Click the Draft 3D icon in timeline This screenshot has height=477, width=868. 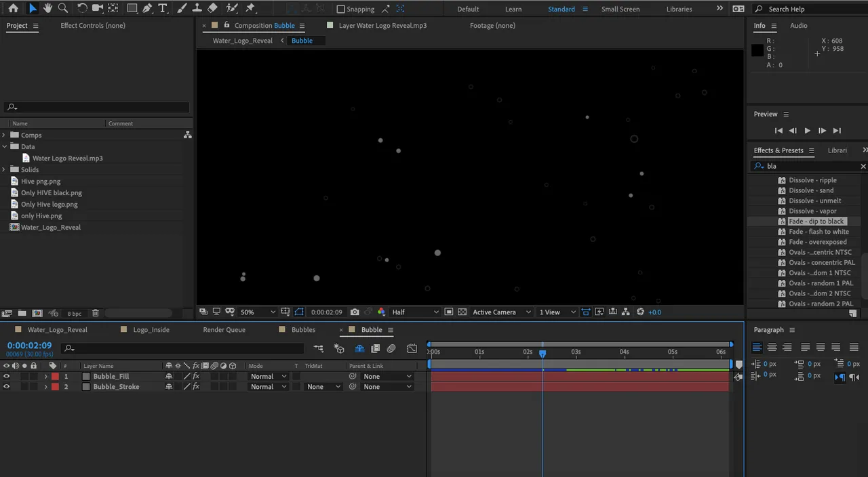(339, 348)
